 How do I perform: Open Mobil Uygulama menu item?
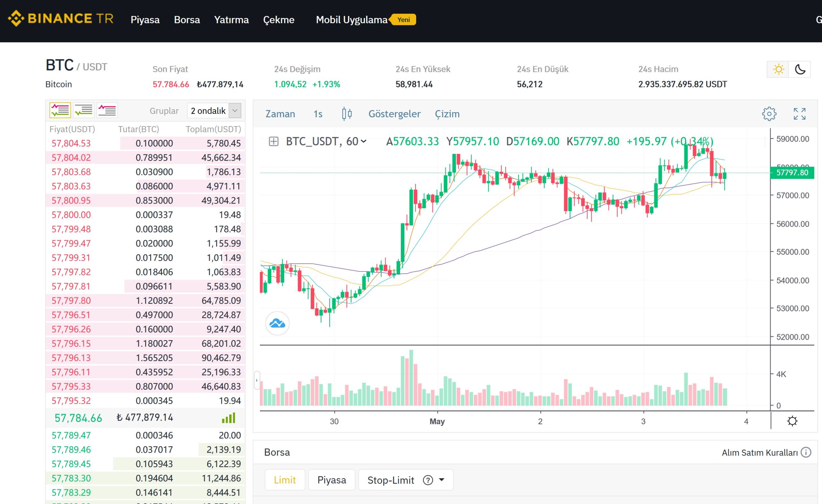tap(352, 20)
